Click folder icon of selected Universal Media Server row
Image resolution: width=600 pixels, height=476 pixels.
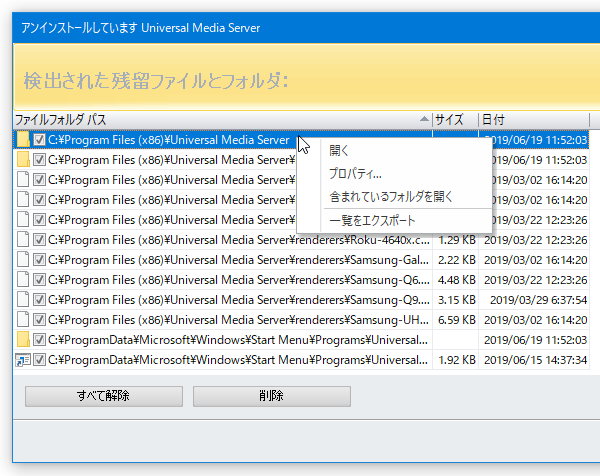(23, 140)
